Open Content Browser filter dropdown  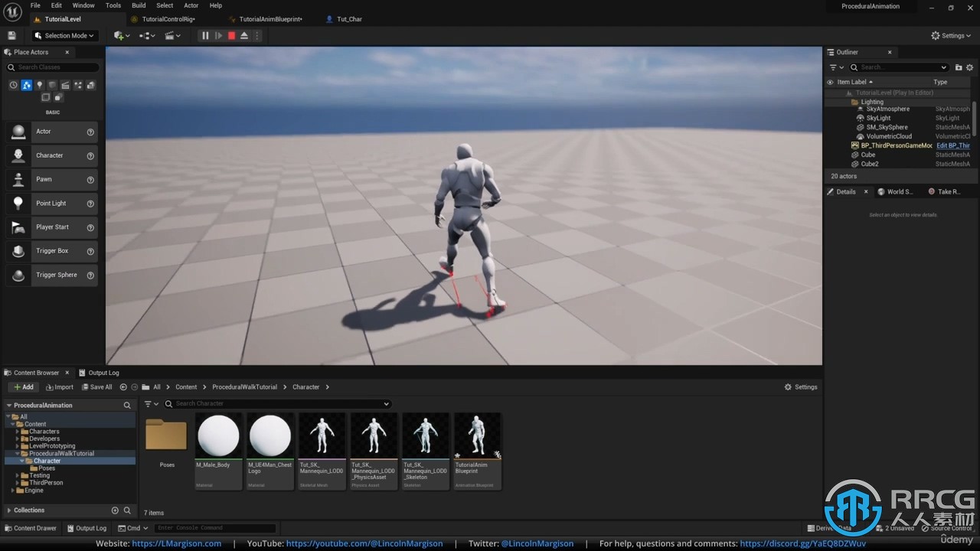pyautogui.click(x=152, y=404)
